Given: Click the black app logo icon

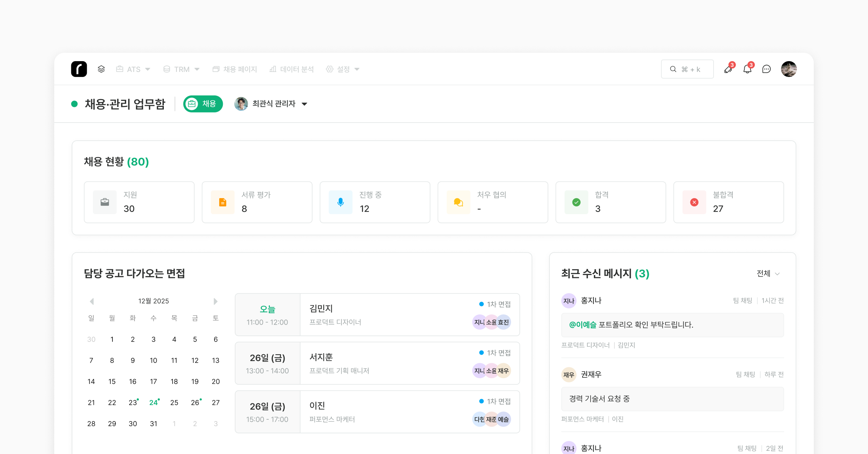Looking at the screenshot, I should click(79, 69).
